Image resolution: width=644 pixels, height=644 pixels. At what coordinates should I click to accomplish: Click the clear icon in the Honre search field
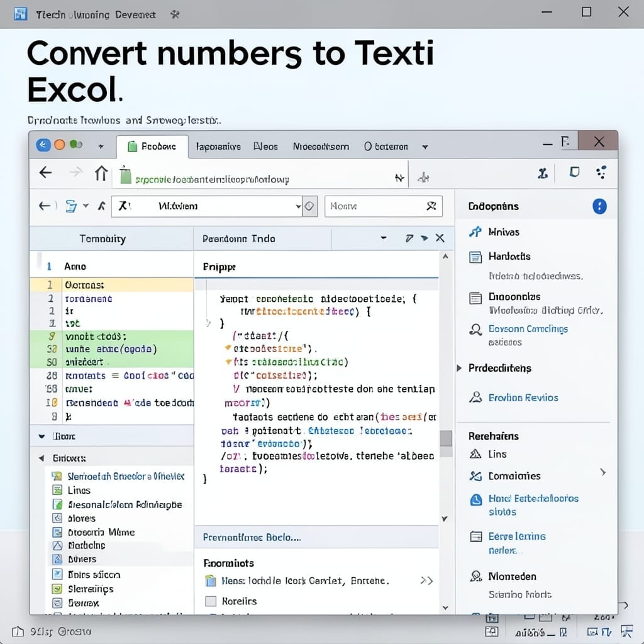pyautogui.click(x=431, y=206)
